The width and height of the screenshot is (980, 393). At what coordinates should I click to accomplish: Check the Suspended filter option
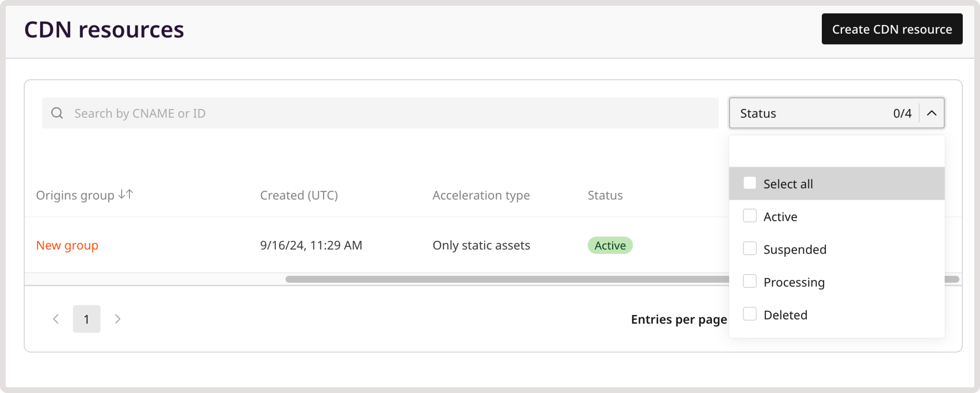click(x=750, y=248)
